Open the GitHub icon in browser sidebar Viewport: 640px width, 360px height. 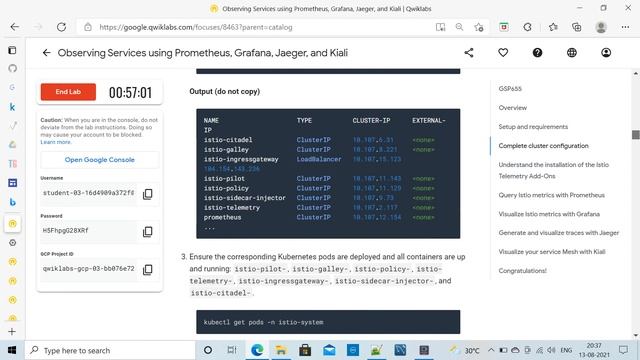tap(13, 68)
